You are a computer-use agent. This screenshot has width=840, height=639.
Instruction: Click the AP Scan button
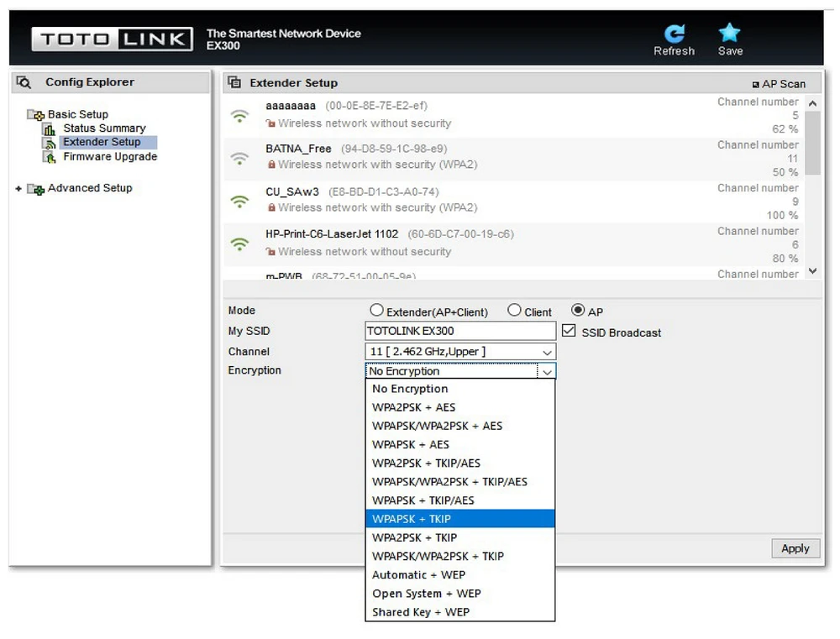pyautogui.click(x=778, y=84)
